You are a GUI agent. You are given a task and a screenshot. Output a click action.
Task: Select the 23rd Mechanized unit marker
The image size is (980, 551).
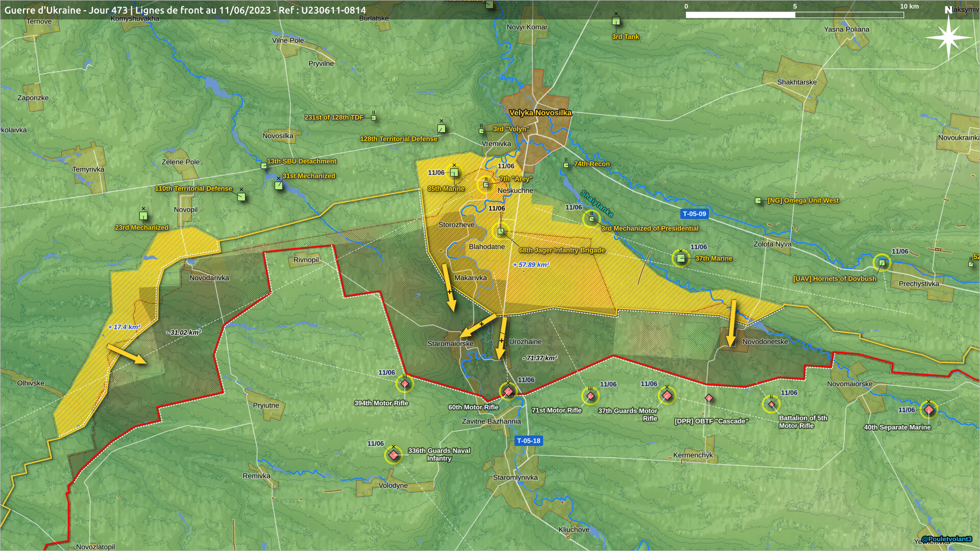pos(143,216)
